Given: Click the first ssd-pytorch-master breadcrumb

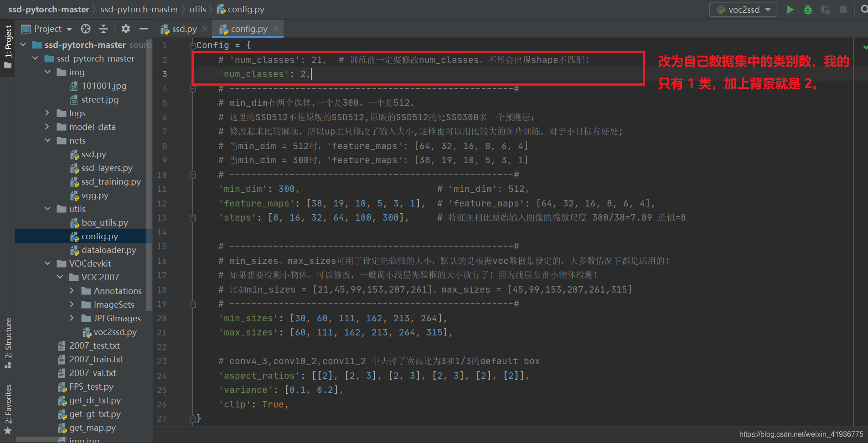Looking at the screenshot, I should [49, 10].
